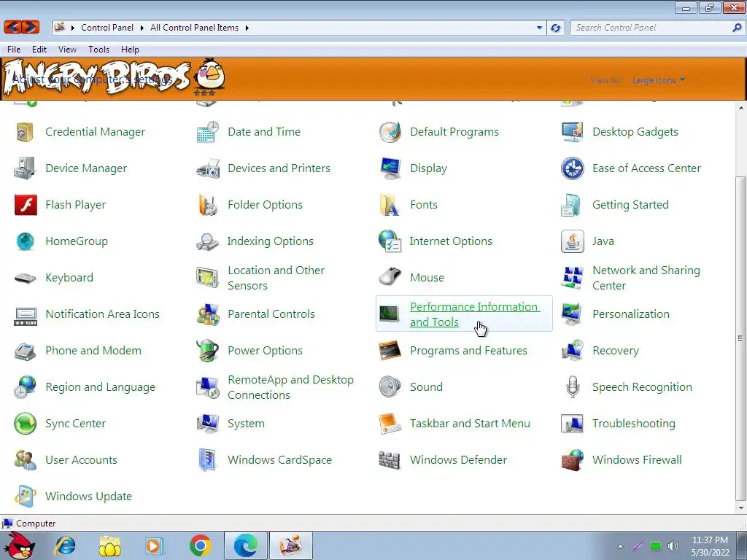Click the Control Panel breadcrumb segment
Viewport: 747px width, 560px height.
coord(107,28)
